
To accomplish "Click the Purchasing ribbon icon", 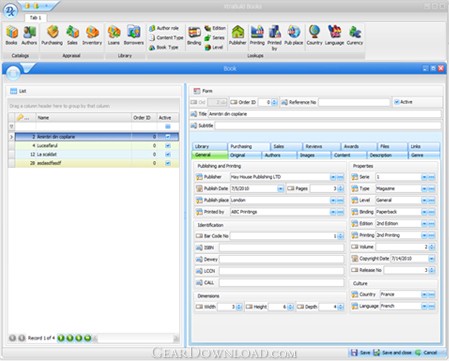I will pyautogui.click(x=52, y=36).
